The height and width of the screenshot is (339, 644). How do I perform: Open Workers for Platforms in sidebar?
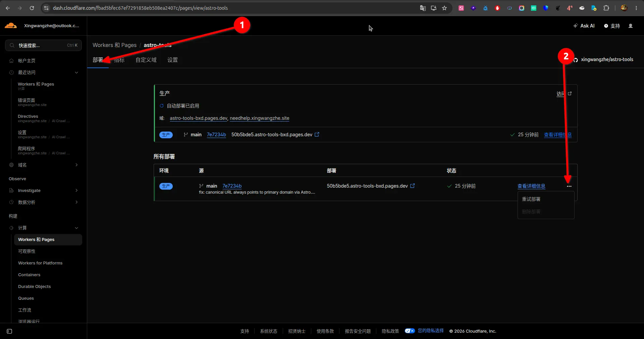click(40, 263)
